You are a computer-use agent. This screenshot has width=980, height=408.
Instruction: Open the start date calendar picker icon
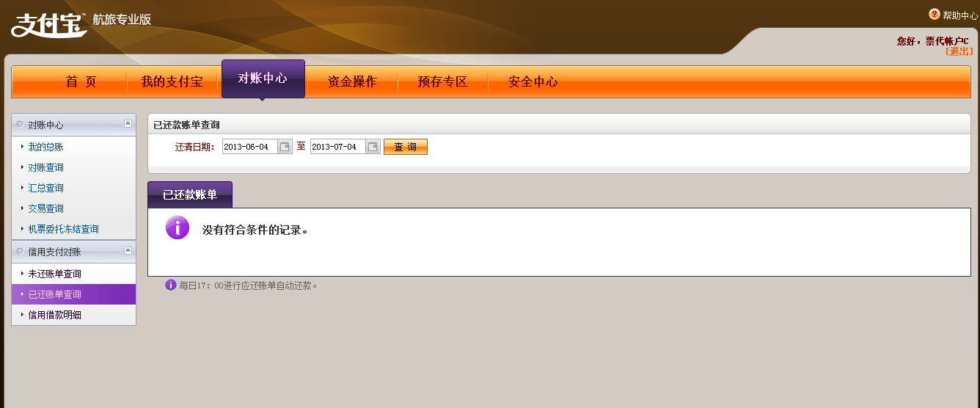point(285,147)
